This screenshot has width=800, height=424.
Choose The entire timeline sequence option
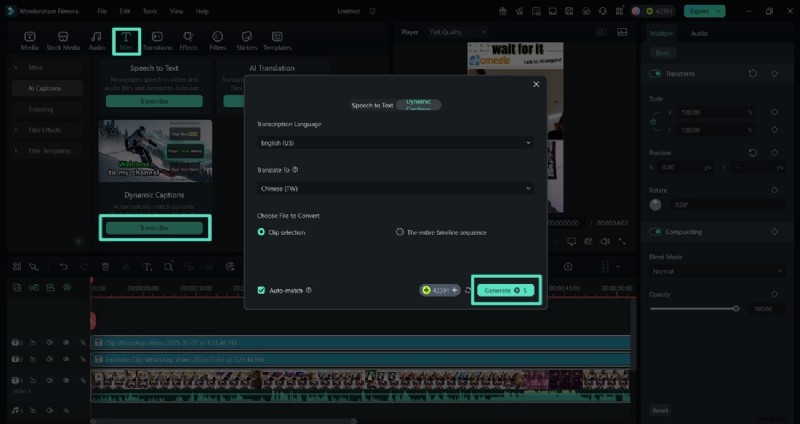399,231
